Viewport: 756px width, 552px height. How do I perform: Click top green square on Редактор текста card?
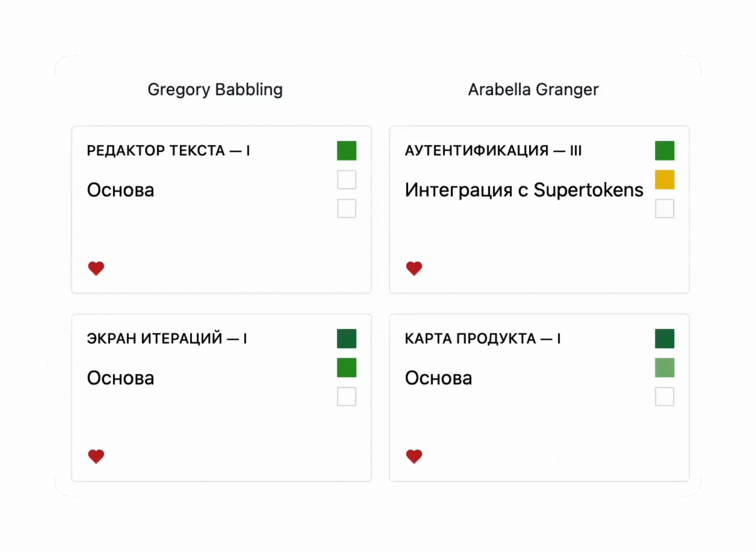pos(346,151)
